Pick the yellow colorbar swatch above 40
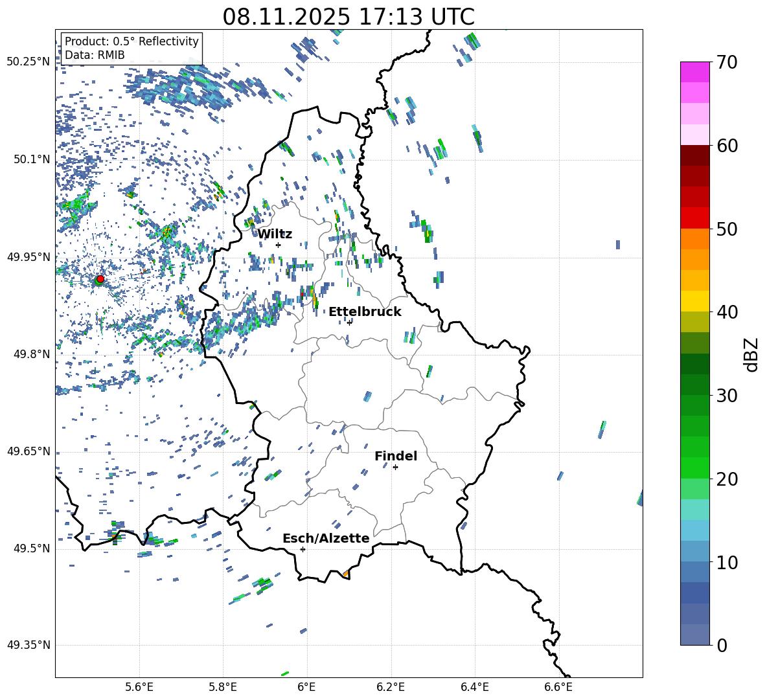This screenshot has width=767, height=700. [x=694, y=301]
